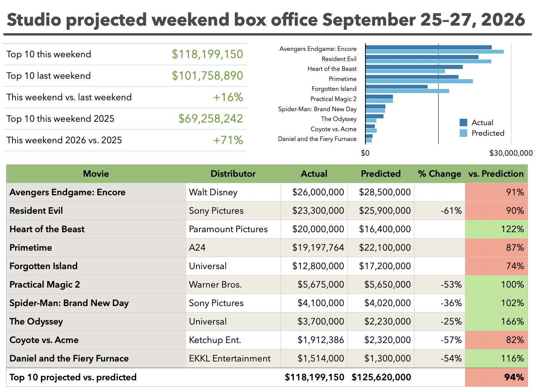The image size is (543, 392).
Task: Click the +71% year-over-year value
Action: (x=228, y=140)
